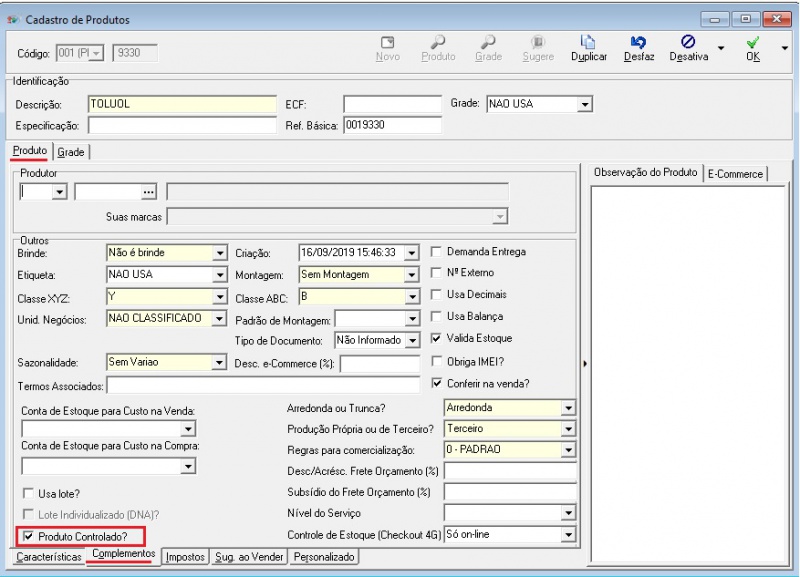Switch to the Impostos tab
The height and width of the screenshot is (577, 800).
pos(186,557)
